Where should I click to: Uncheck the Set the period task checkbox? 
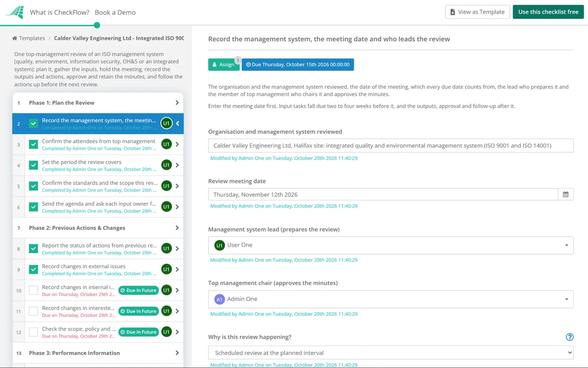pos(34,165)
